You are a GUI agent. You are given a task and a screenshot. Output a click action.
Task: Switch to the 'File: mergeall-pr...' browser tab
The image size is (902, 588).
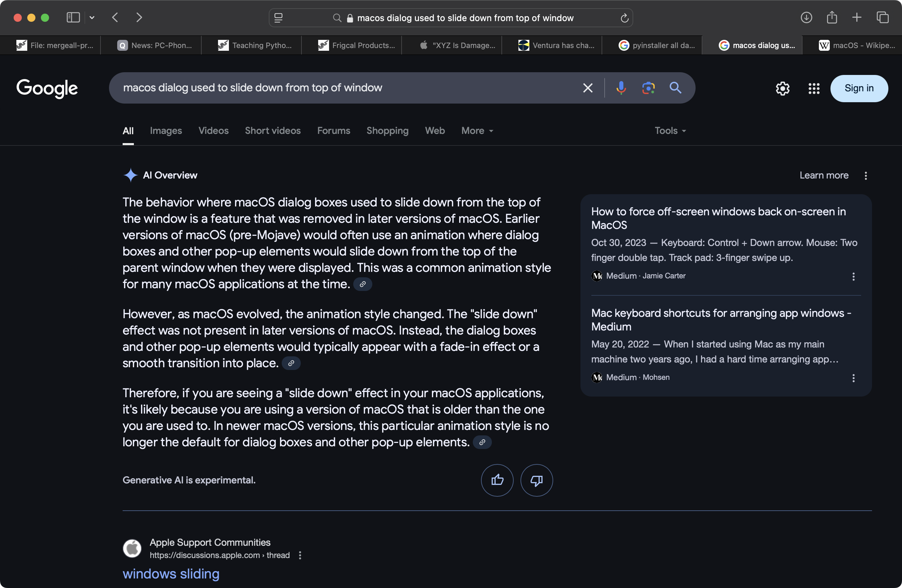(50, 46)
